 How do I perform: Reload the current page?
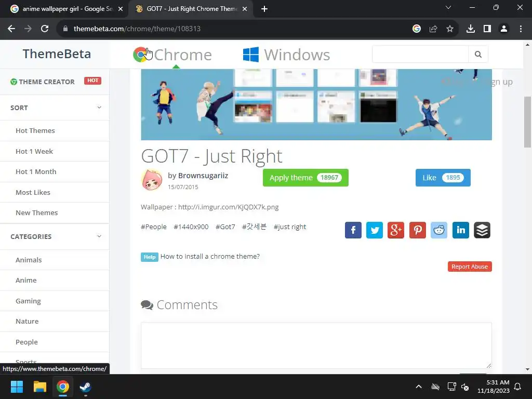coord(45,29)
